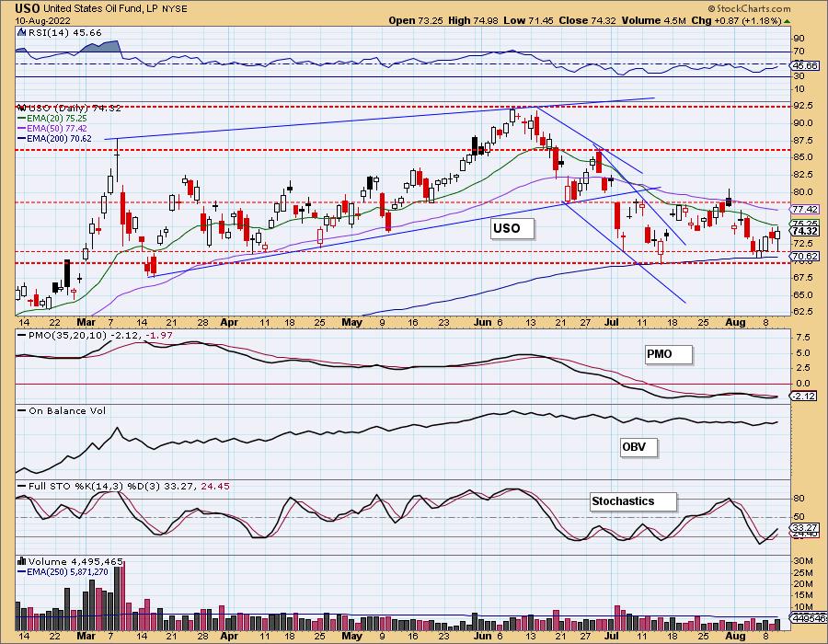Click the stochastics 80 axis level
The image size is (828, 644).
[x=799, y=499]
